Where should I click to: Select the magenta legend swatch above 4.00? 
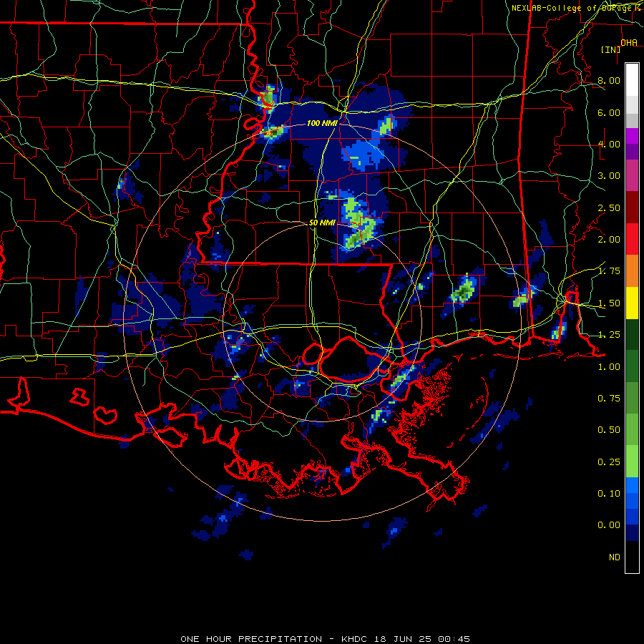click(x=632, y=136)
